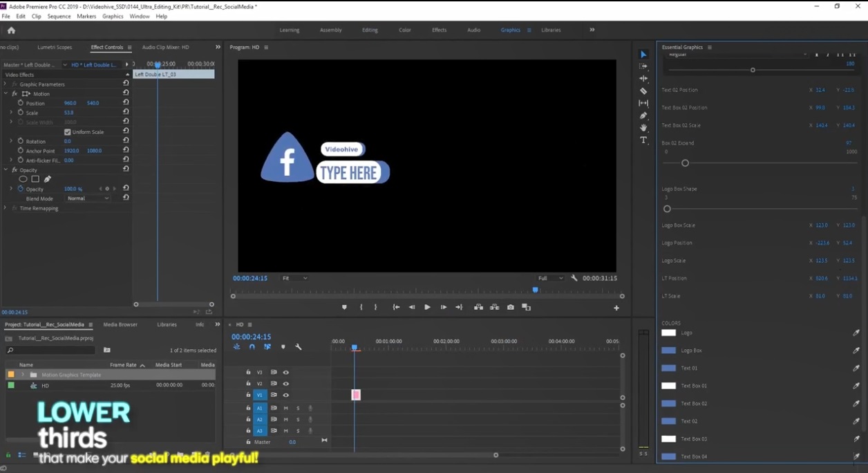Open the Fit zoom level dropdown

[294, 278]
